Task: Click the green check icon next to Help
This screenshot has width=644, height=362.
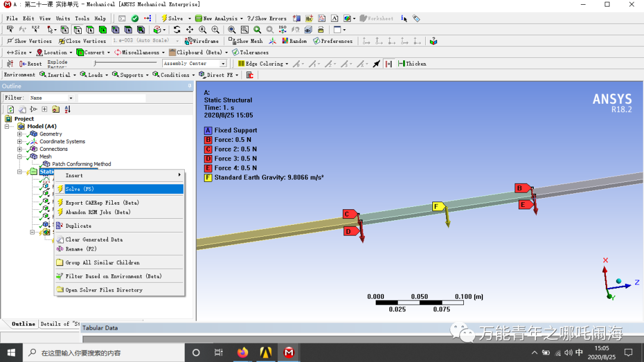Action: (x=135, y=18)
